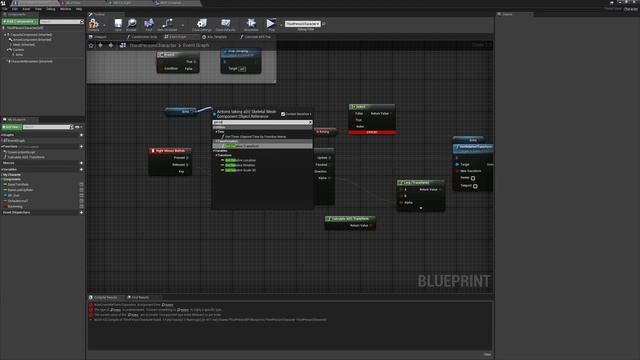
Task: Click the Simulation toolbar icon
Action: coord(251,23)
